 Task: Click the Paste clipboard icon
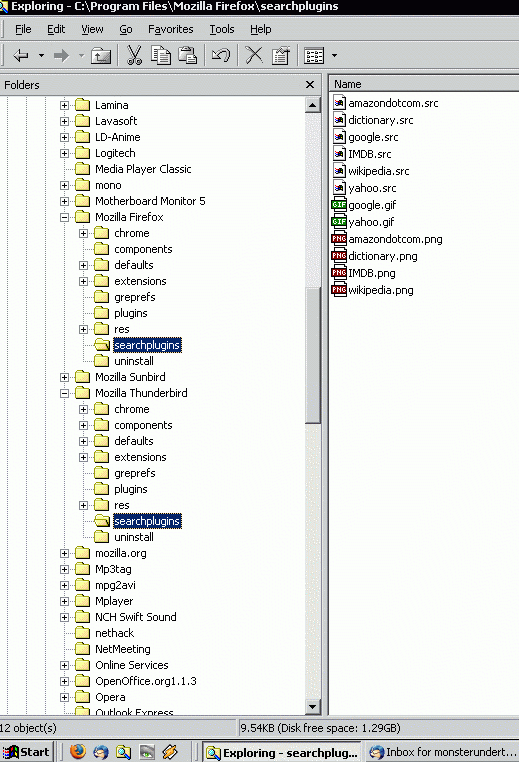click(188, 55)
